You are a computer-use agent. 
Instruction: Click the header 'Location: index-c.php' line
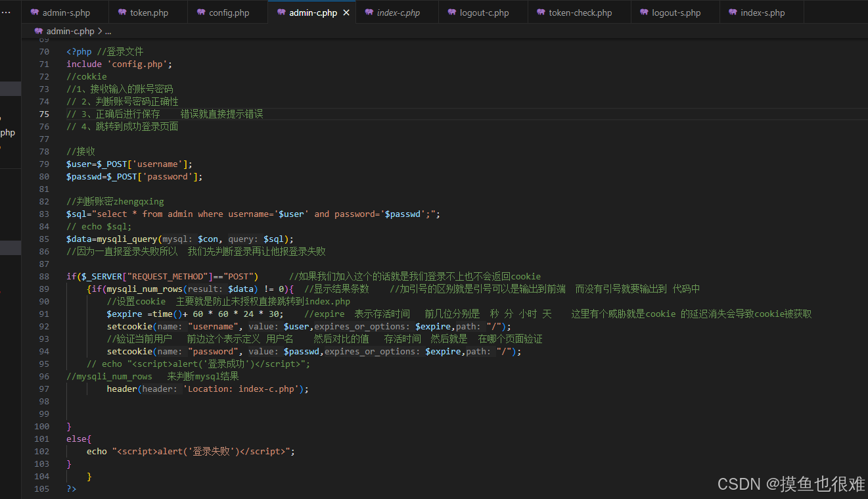(208, 389)
